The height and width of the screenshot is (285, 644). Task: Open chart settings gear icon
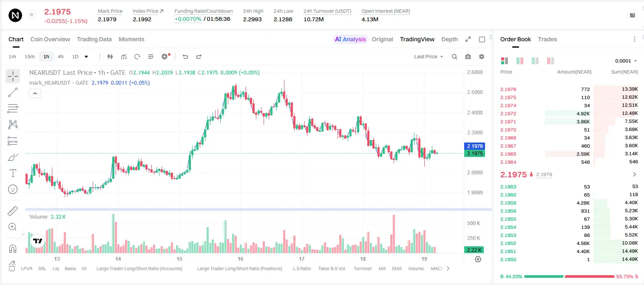pyautogui.click(x=482, y=57)
